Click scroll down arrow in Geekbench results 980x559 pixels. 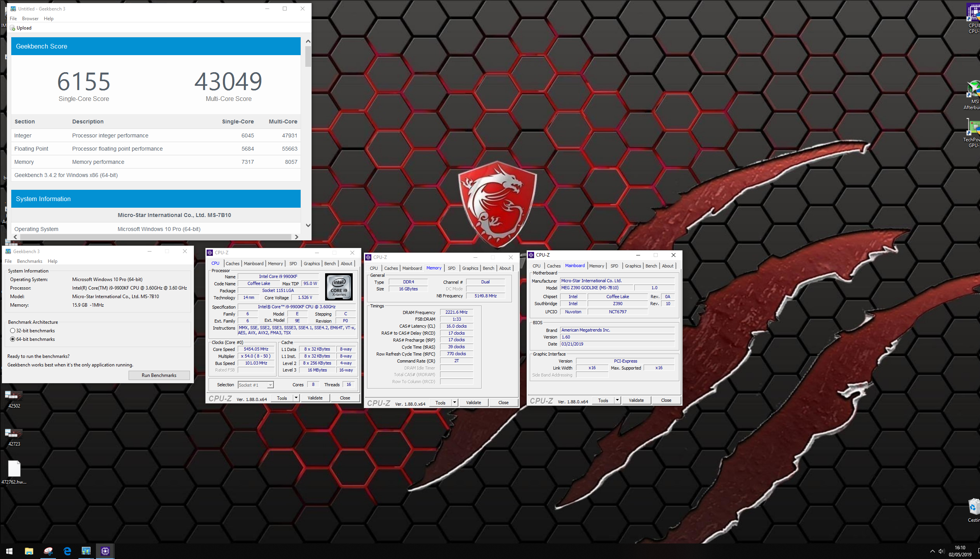(308, 225)
